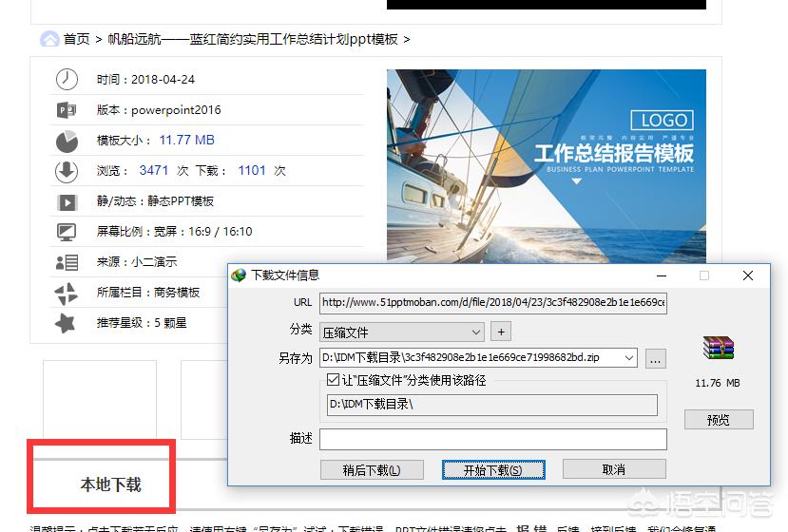Screen dimensions: 788x532
Task: Click the WinRAR archive file icon
Action: pos(719,348)
